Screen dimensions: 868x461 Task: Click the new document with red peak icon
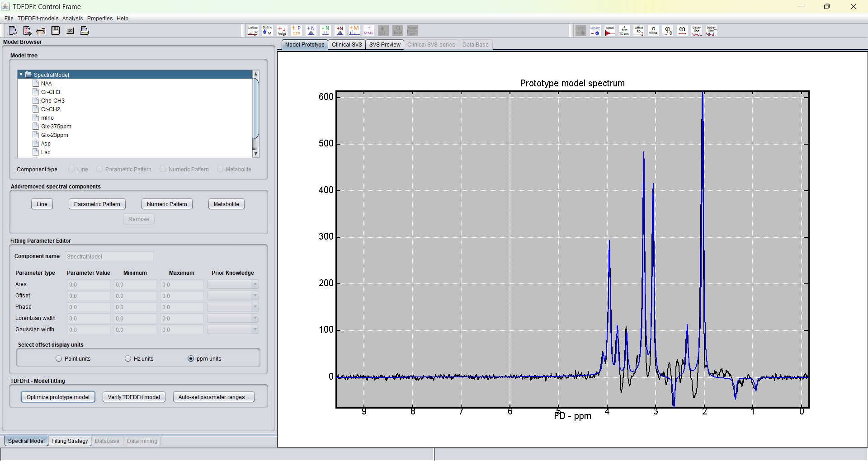point(27,31)
